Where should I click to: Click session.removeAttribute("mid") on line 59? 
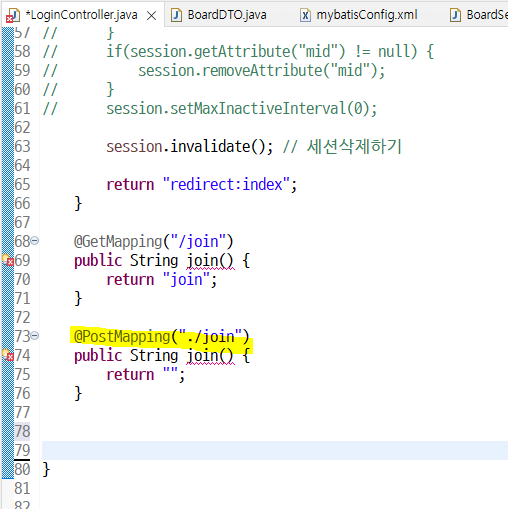(262, 70)
